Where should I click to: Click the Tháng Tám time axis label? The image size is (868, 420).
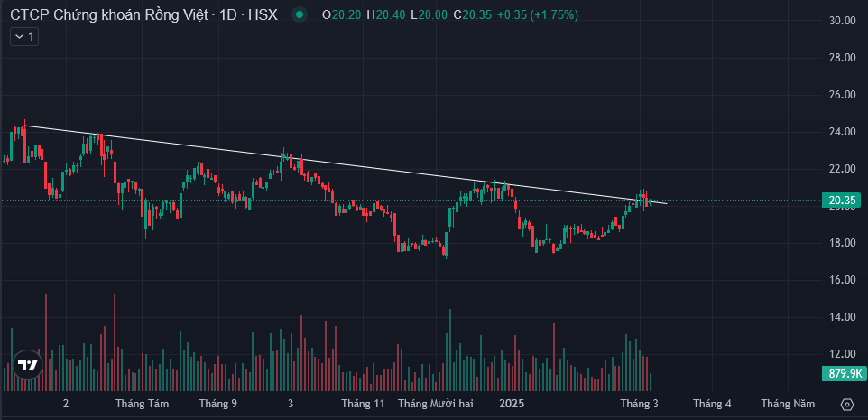(143, 404)
